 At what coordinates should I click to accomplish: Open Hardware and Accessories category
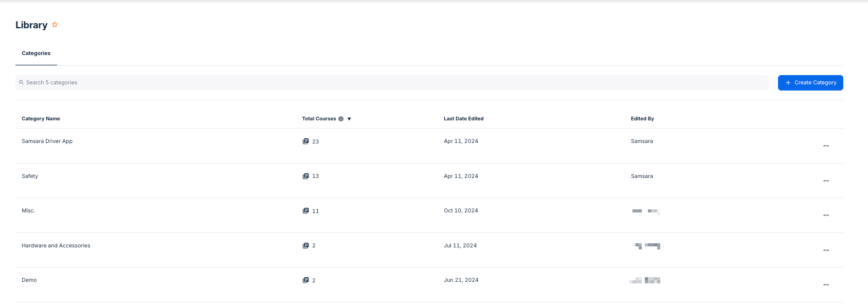56,245
